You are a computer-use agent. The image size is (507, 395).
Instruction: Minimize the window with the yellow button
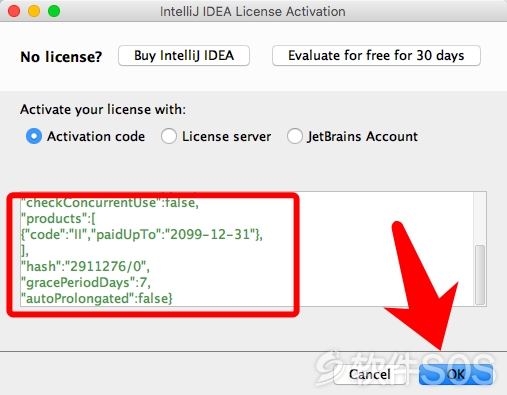tap(34, 11)
